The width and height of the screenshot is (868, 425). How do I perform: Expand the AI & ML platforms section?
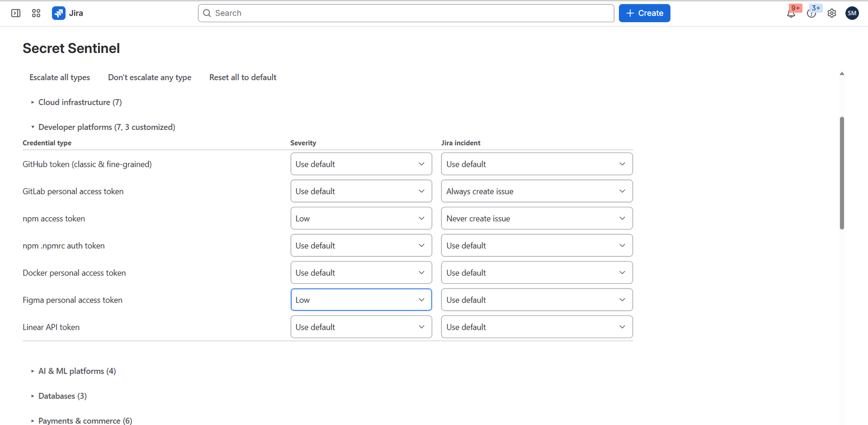click(74, 371)
